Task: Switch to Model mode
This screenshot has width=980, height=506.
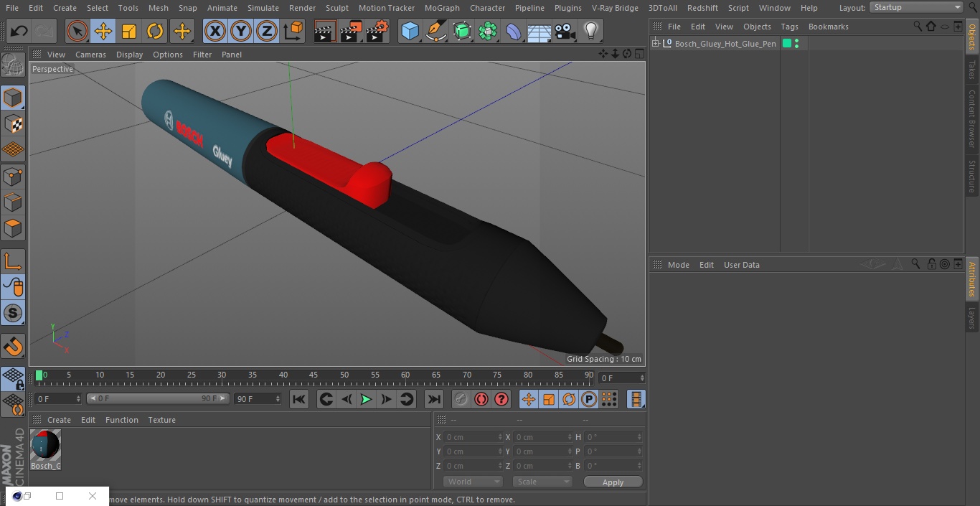Action: tap(13, 97)
